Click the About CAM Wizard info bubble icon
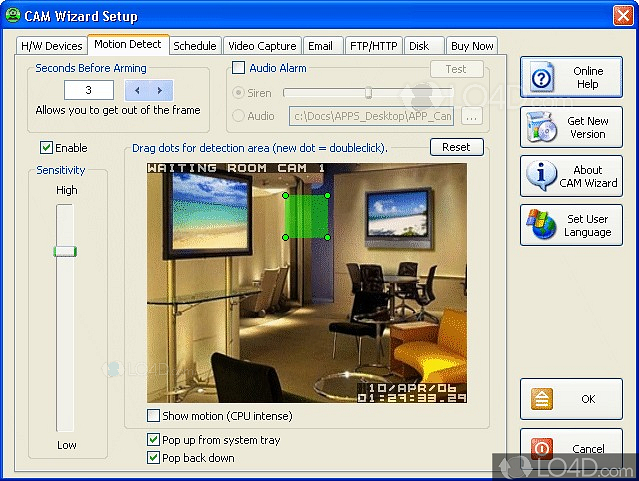639x481 pixels. [541, 175]
